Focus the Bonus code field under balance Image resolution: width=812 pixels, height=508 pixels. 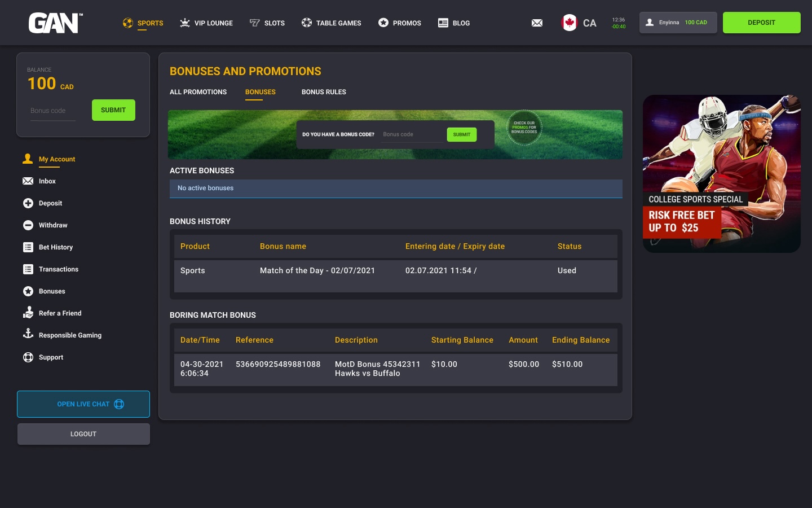pos(52,111)
